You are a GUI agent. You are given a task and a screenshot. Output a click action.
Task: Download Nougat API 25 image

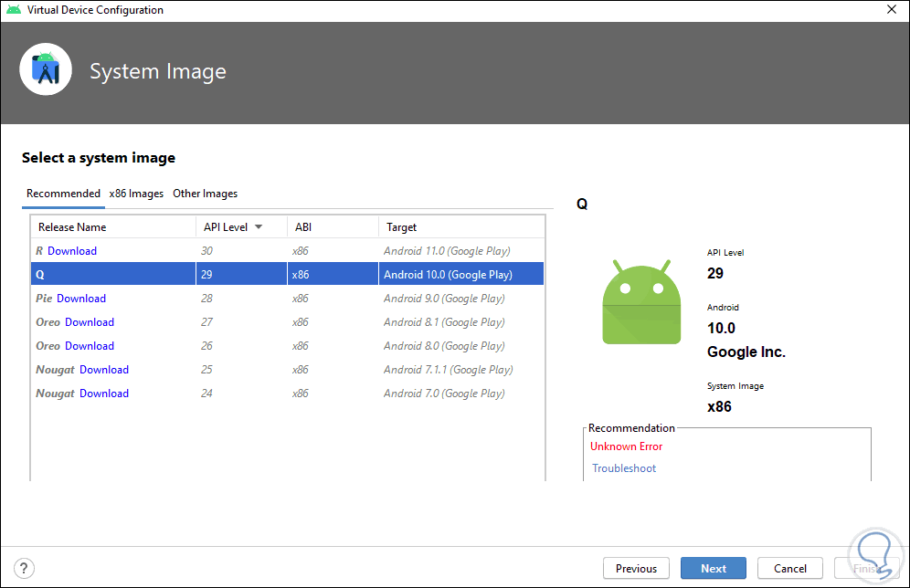click(104, 370)
